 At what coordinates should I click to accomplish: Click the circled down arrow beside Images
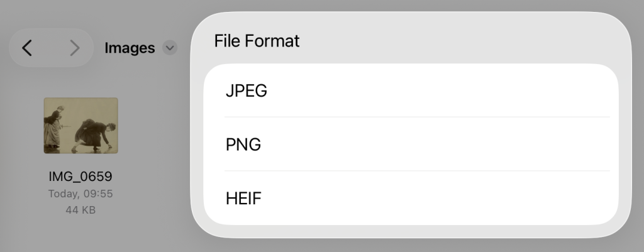(x=170, y=48)
